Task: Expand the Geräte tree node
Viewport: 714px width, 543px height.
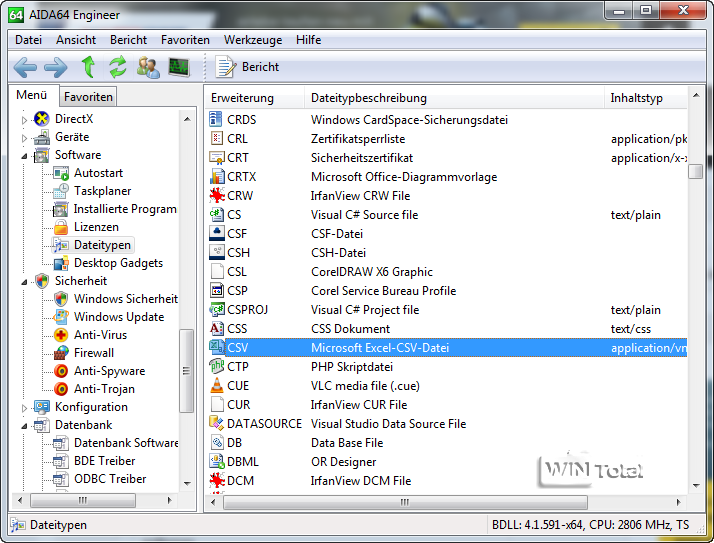Action: (x=24, y=138)
